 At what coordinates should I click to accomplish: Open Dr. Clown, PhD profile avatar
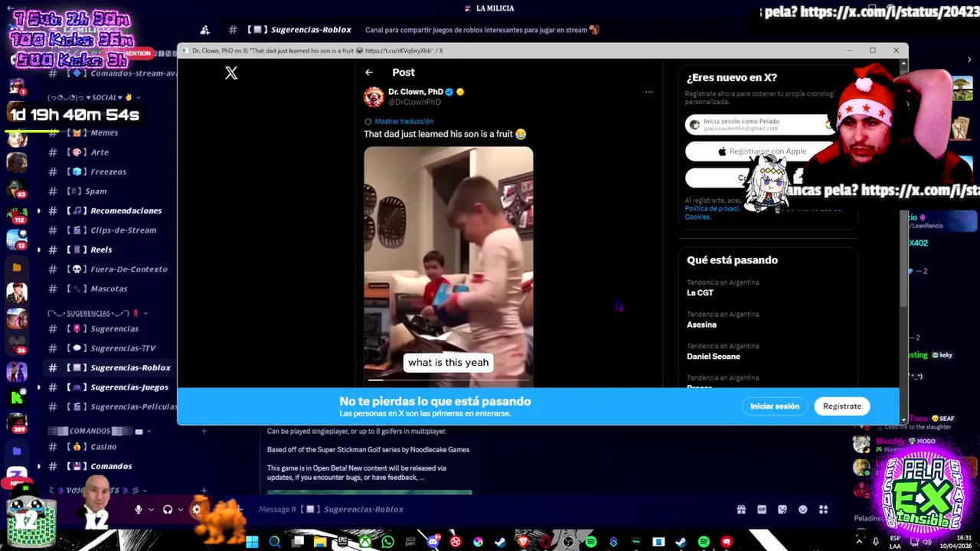pos(374,96)
